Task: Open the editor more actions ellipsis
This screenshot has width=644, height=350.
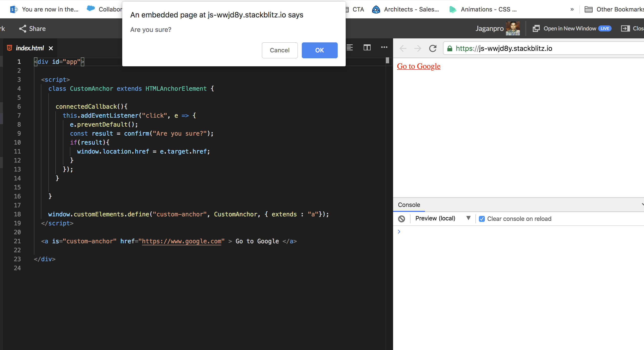Action: (384, 47)
